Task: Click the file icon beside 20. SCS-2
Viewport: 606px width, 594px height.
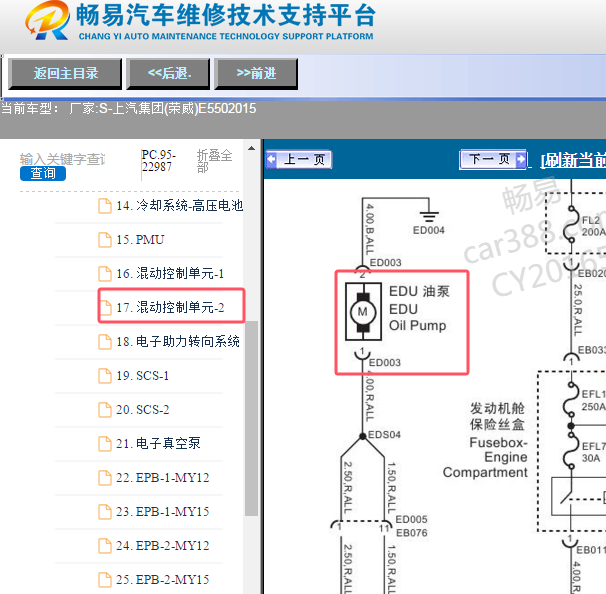Action: (105, 410)
